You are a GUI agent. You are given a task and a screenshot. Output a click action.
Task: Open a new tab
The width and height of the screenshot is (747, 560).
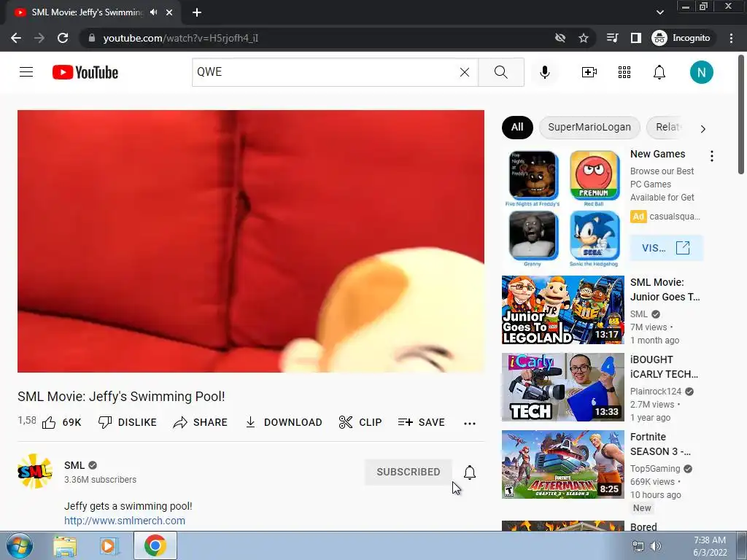[197, 12]
